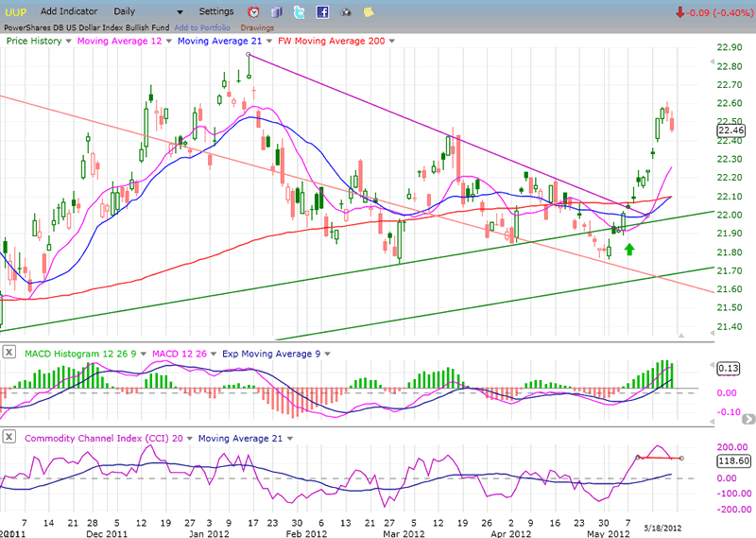Share chart via Twitter icon

[x=299, y=12]
